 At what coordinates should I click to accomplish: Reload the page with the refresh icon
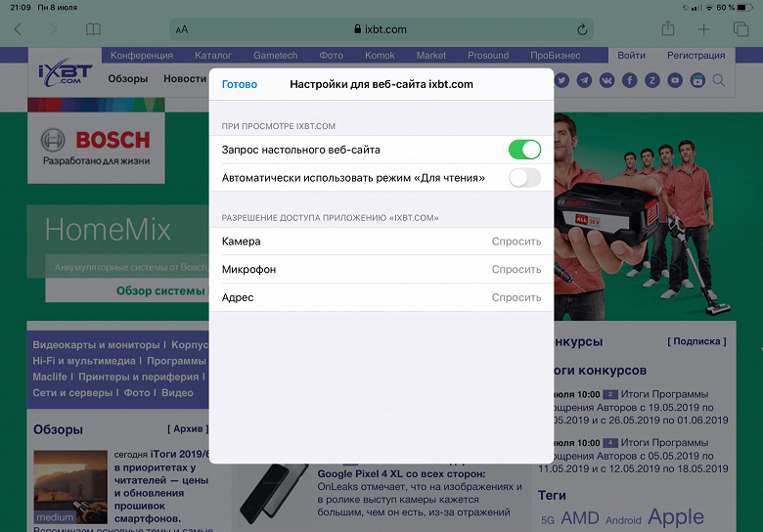582,29
